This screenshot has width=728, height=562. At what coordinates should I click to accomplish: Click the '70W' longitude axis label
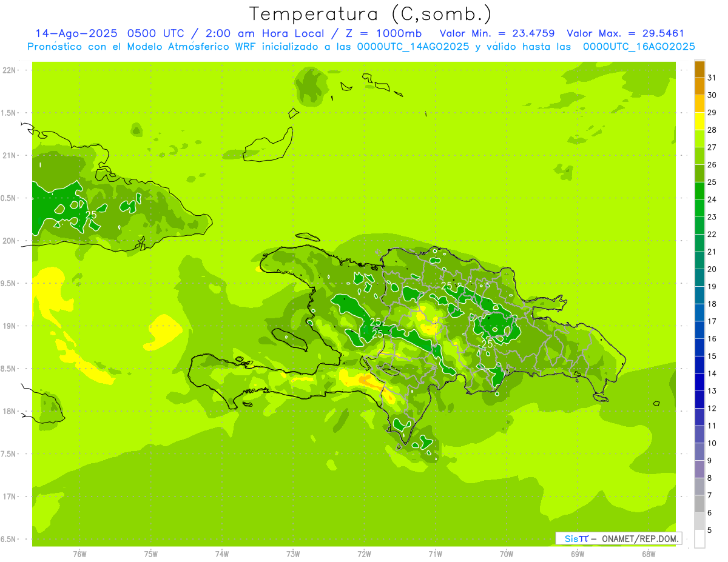click(507, 554)
